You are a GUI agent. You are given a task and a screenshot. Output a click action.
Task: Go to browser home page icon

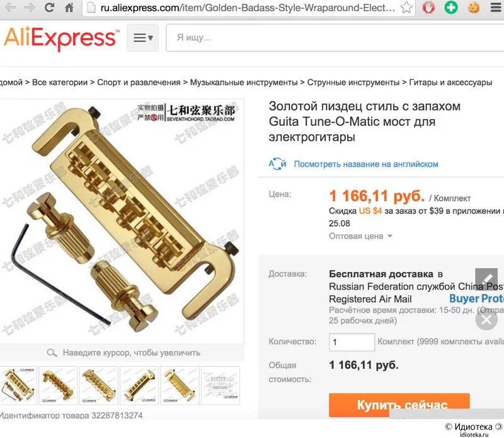tap(69, 7)
